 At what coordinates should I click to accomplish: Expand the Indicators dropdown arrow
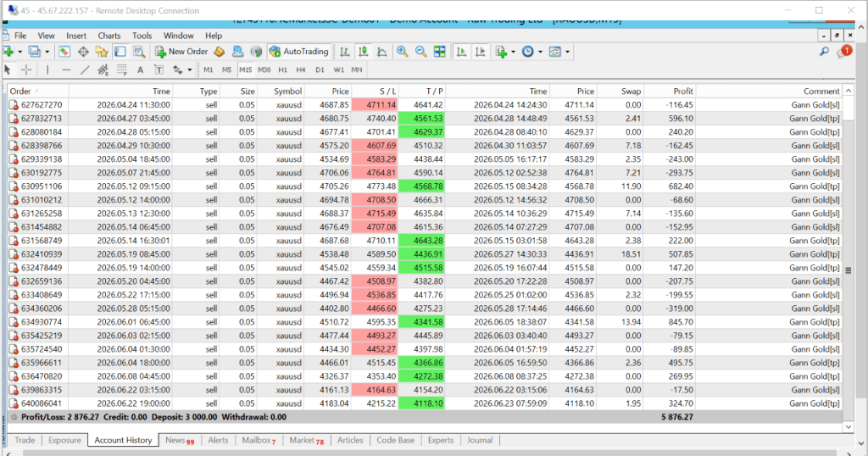tap(513, 52)
